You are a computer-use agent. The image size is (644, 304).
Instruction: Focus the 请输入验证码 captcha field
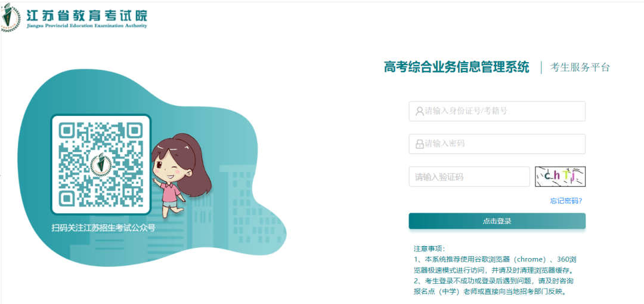pyautogui.click(x=469, y=177)
